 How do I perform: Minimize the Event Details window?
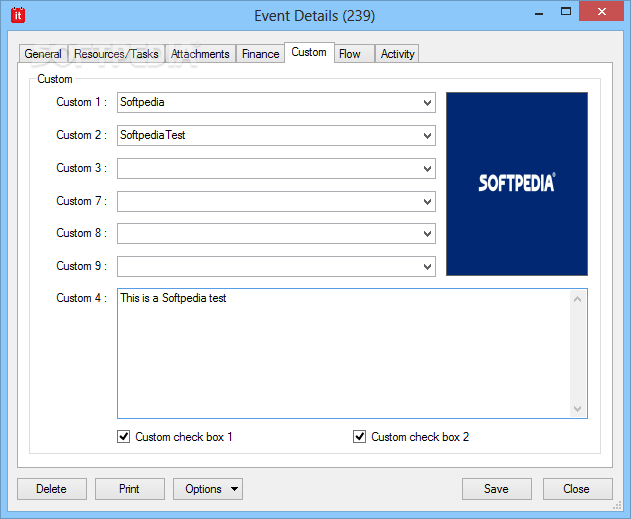click(x=539, y=13)
